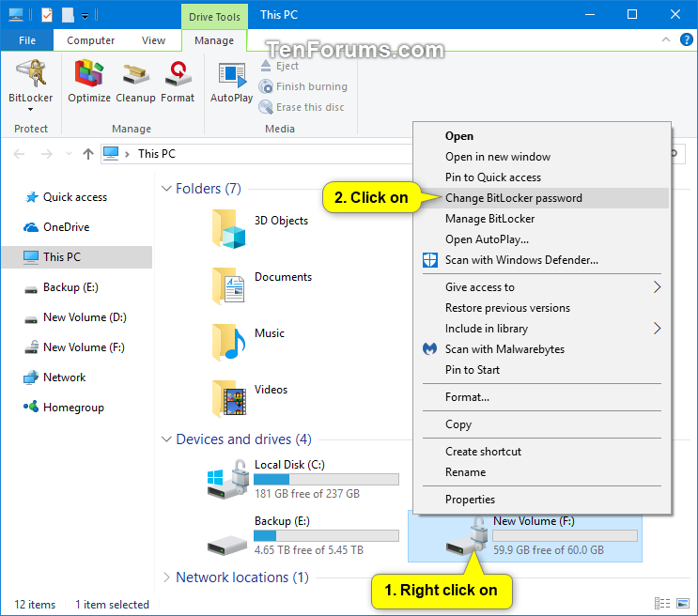Click Finish burning in ribbon
The width and height of the screenshot is (698, 616).
302,86
